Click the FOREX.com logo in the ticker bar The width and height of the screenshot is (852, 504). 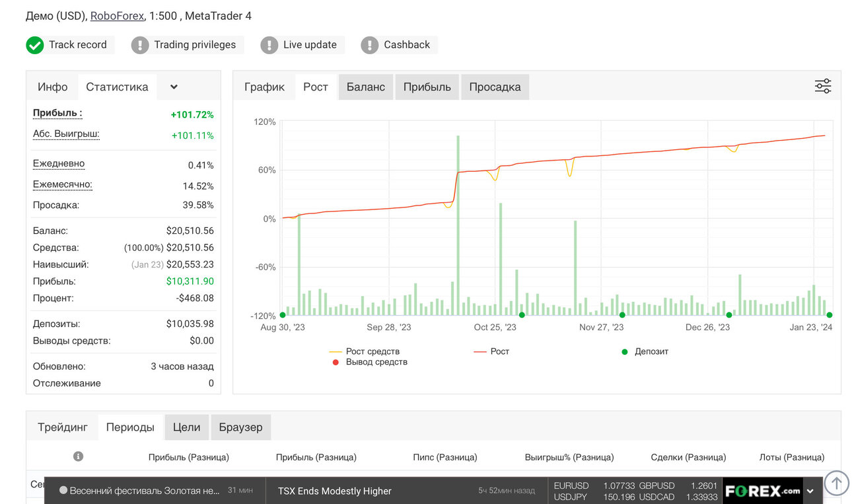click(x=762, y=491)
